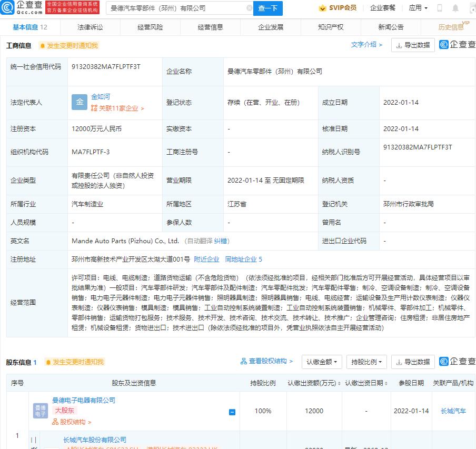Screen dimensions: 476x449
Task: Click the English name Mande Auto Parts text
Action: [x=125, y=241]
